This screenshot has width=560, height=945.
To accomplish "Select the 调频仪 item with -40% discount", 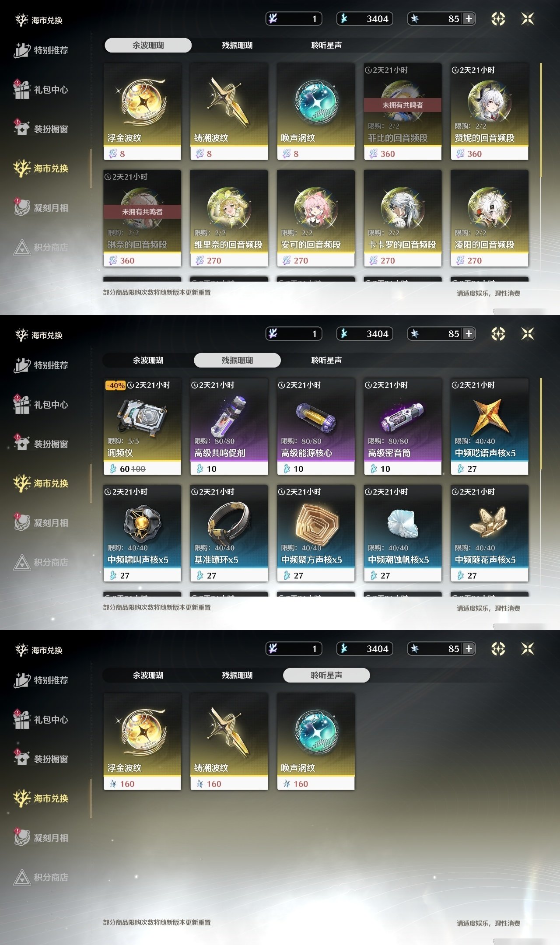I will coord(142,427).
